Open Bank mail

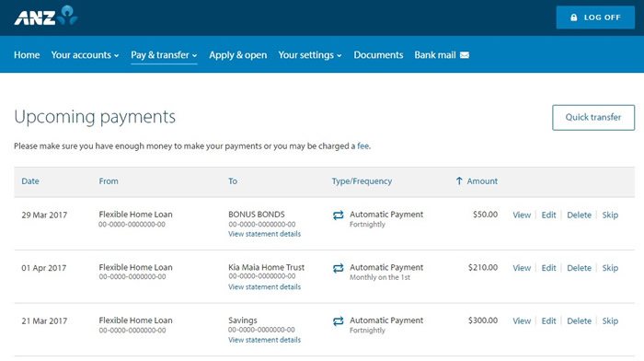[442, 55]
